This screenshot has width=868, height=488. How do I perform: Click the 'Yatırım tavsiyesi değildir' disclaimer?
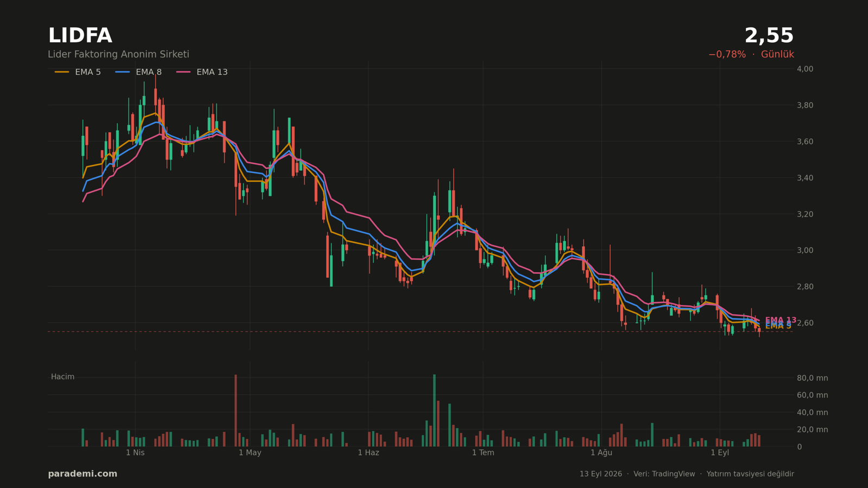(750, 474)
